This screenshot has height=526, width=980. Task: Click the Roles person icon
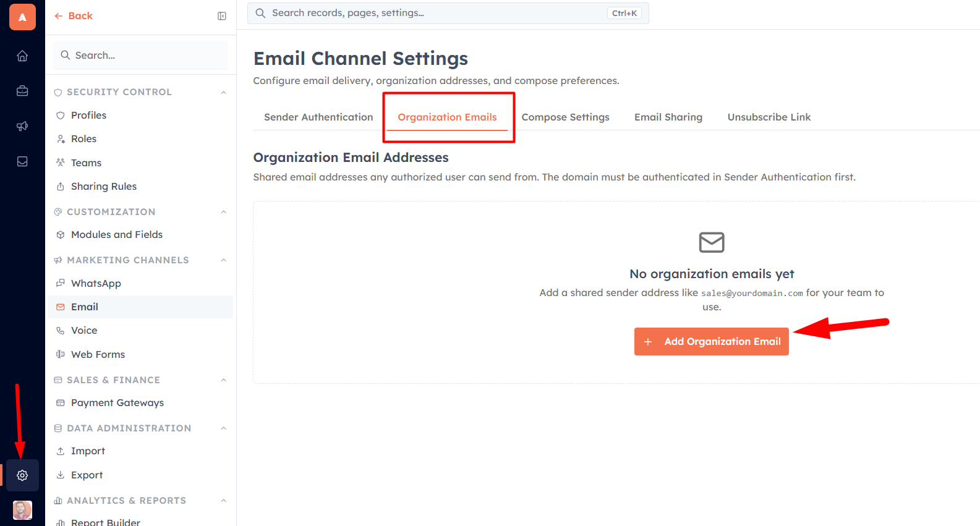click(x=61, y=139)
